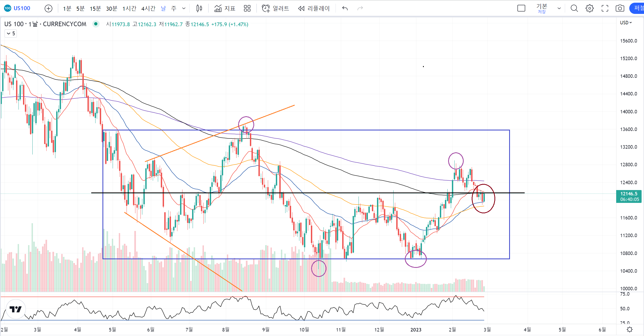Click the add symbol plus icon
Image resolution: width=644 pixels, height=336 pixels.
[x=48, y=9]
